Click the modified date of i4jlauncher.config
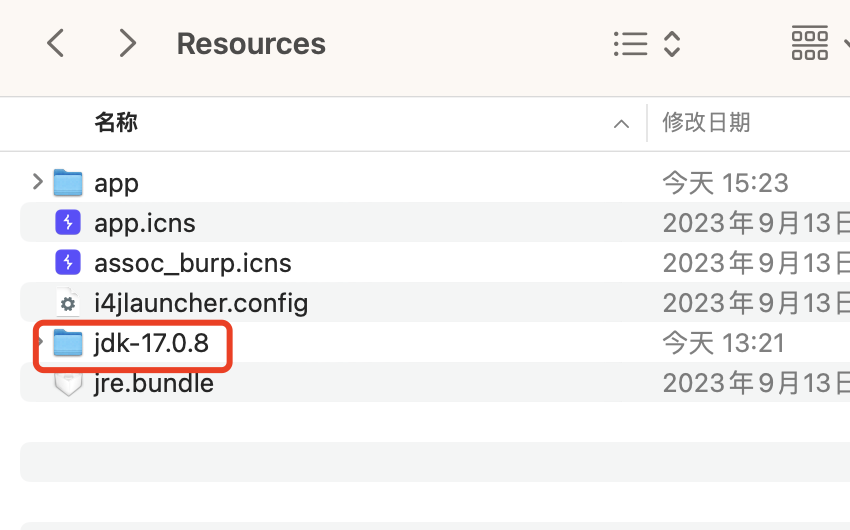This screenshot has height=530, width=850. pos(756,303)
